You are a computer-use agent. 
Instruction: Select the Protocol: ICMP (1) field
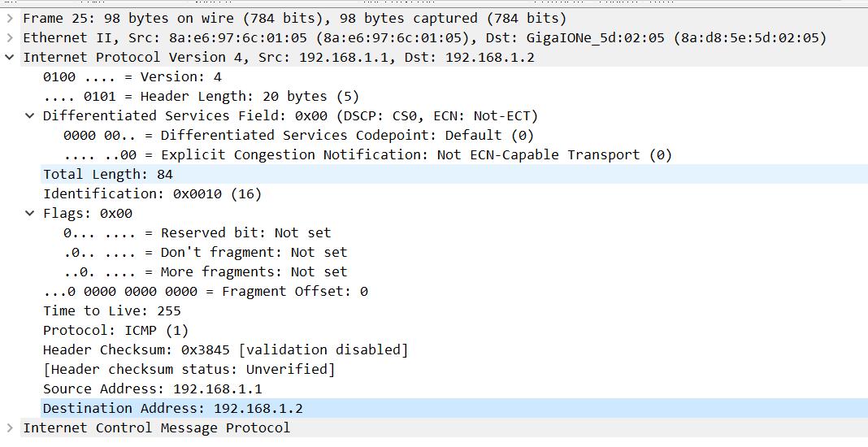point(115,330)
